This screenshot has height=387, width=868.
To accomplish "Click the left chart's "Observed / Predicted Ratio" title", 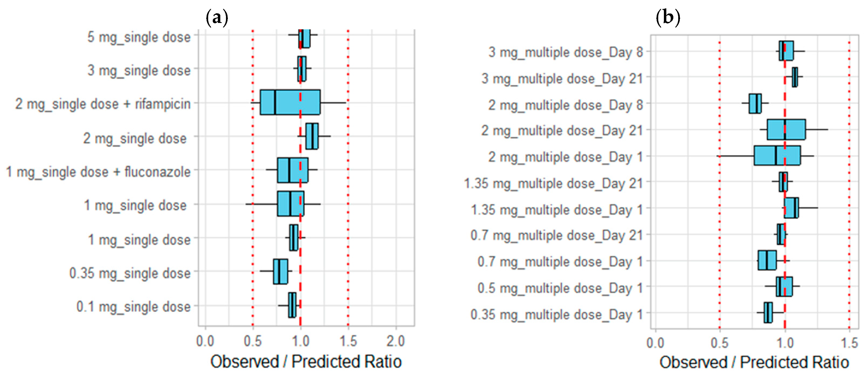I will (x=306, y=362).
